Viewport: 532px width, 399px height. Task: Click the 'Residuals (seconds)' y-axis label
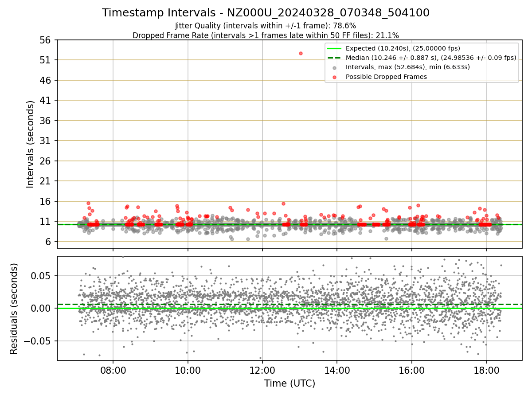click(x=14, y=309)
